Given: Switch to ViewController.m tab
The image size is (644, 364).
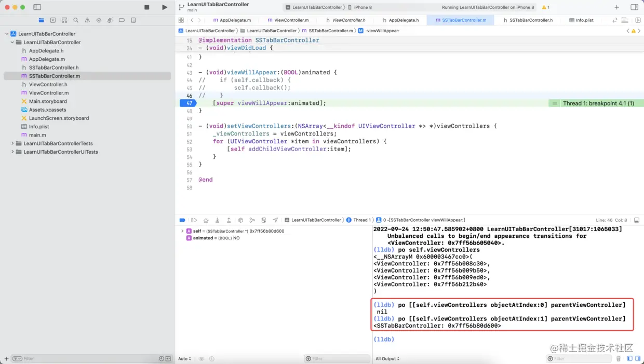Looking at the screenshot, I should coord(288,20).
